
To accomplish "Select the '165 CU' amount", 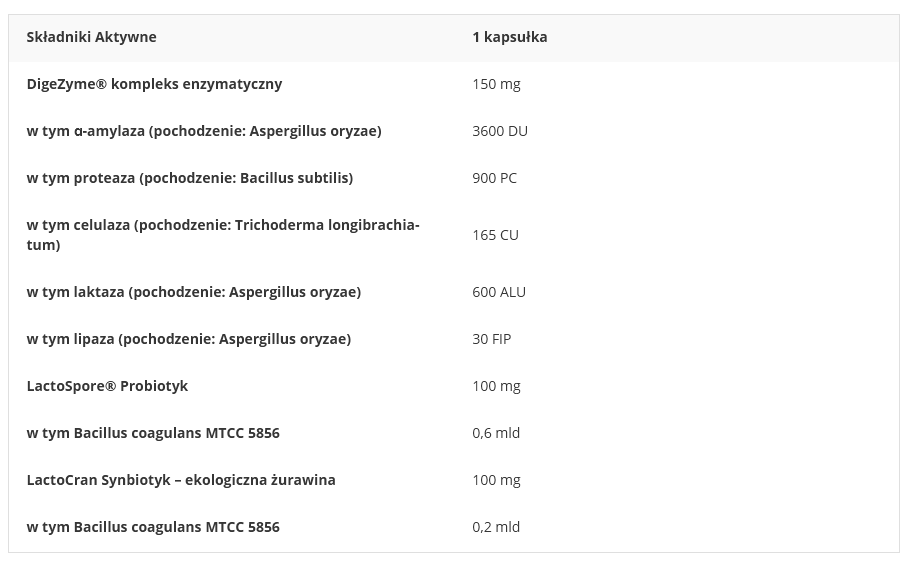I will point(495,235).
